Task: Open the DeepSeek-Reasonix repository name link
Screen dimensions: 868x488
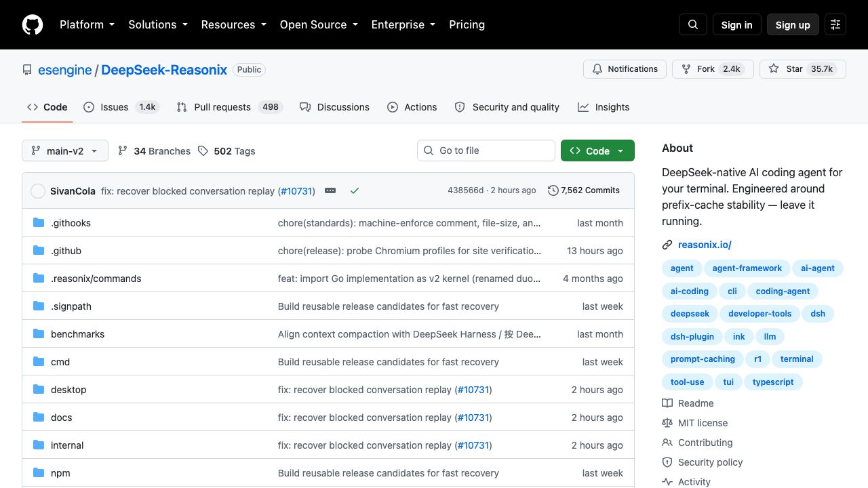Action: 164,70
